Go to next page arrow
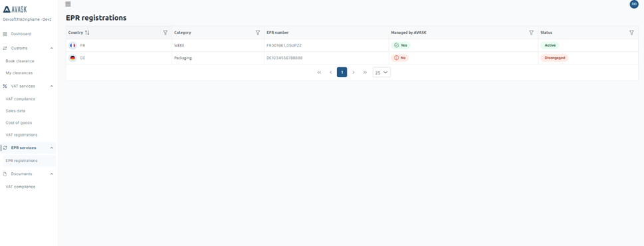The width and height of the screenshot is (644, 246). 354,72
